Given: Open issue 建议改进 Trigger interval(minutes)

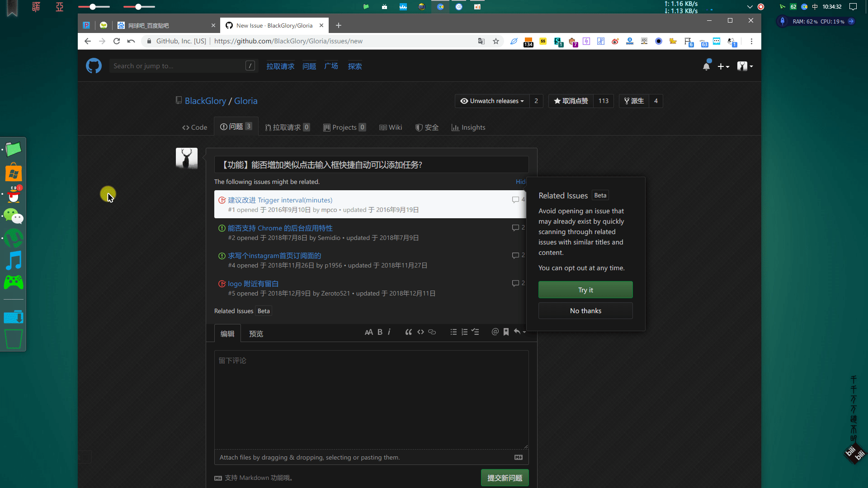Looking at the screenshot, I should [x=280, y=200].
